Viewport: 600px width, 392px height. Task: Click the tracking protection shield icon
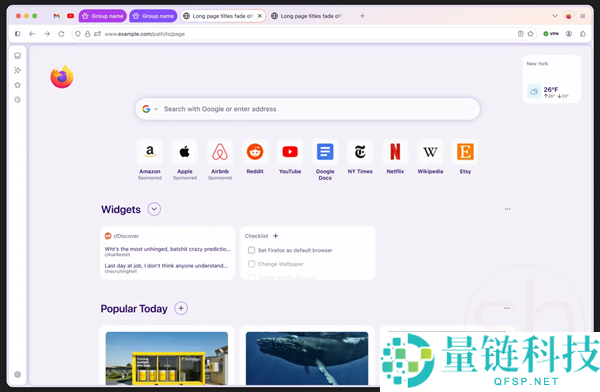point(78,34)
